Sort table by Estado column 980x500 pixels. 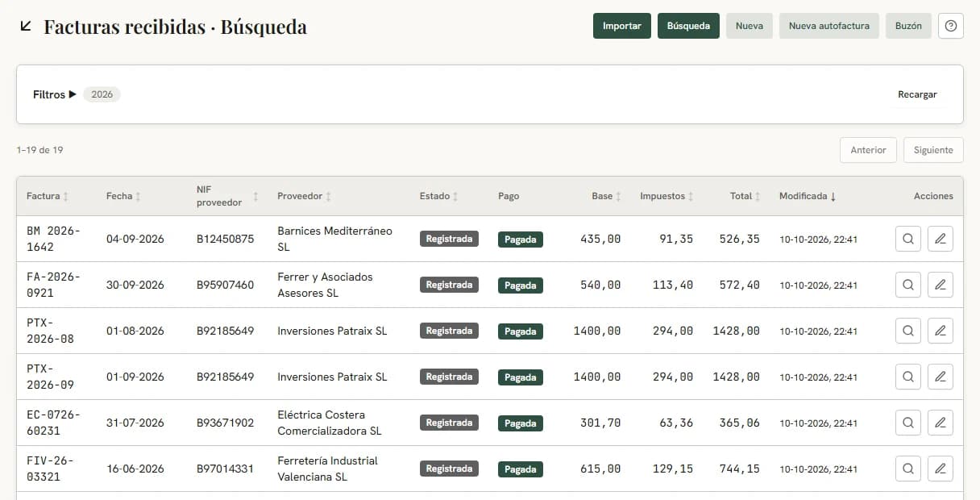(439, 196)
